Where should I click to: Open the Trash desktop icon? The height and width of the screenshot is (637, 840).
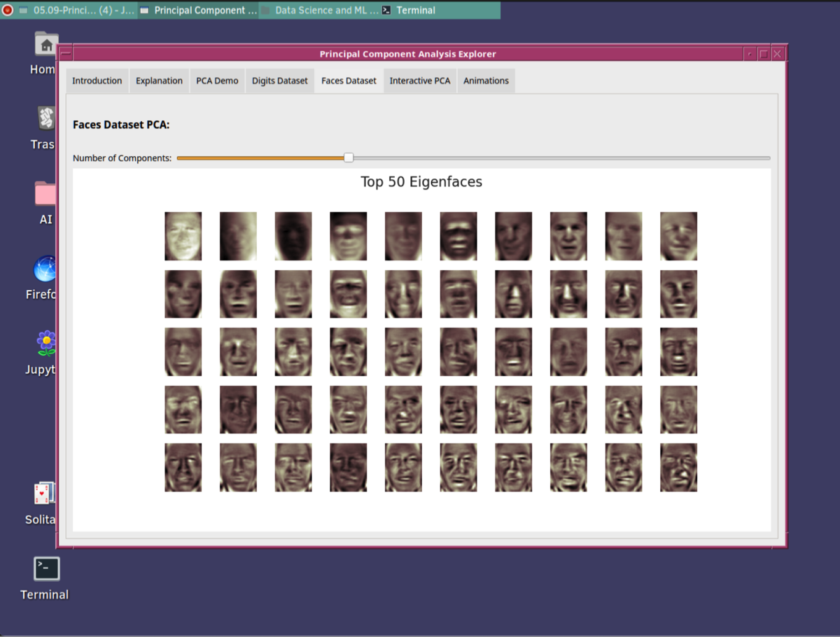tap(46, 118)
